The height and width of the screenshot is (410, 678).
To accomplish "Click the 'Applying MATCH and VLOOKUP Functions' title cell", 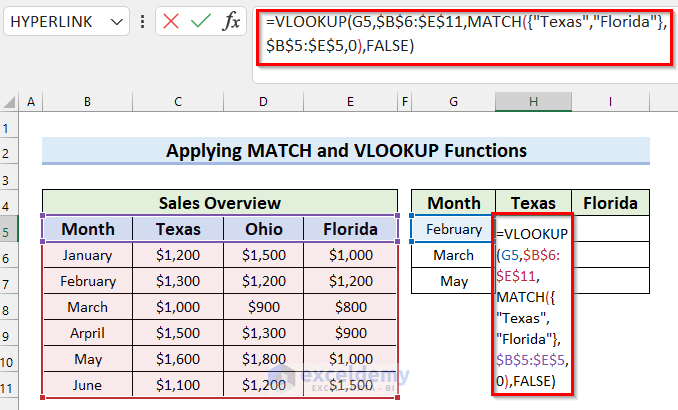I will [346, 151].
